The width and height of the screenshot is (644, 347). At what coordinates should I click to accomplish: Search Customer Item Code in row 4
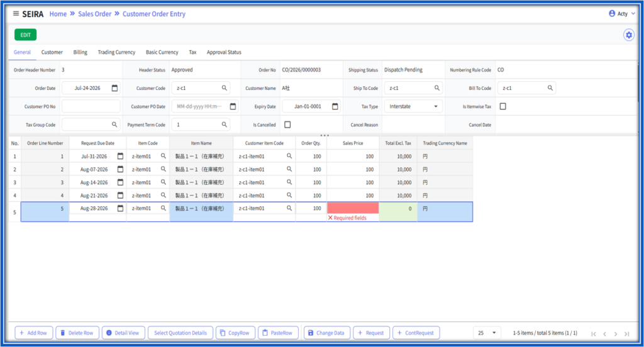click(x=289, y=196)
